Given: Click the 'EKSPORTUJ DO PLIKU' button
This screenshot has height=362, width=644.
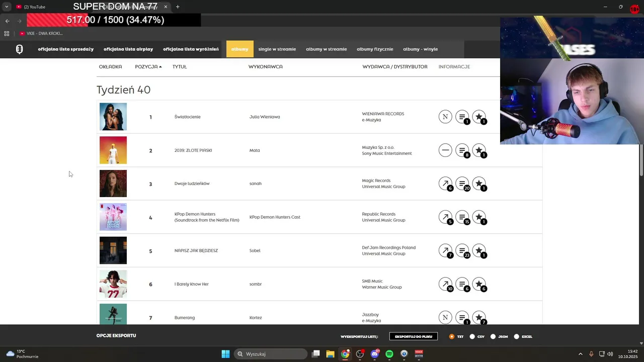Looking at the screenshot, I should [x=414, y=336].
